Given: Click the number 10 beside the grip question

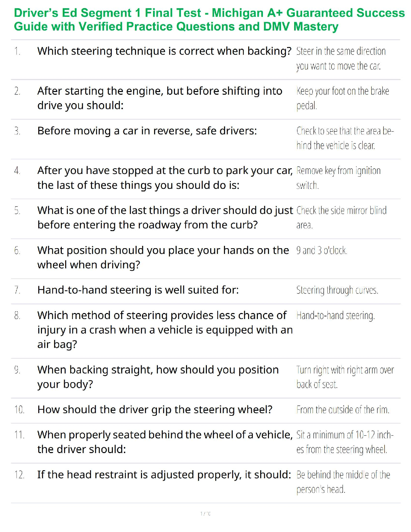Looking at the screenshot, I should pos(19,410).
